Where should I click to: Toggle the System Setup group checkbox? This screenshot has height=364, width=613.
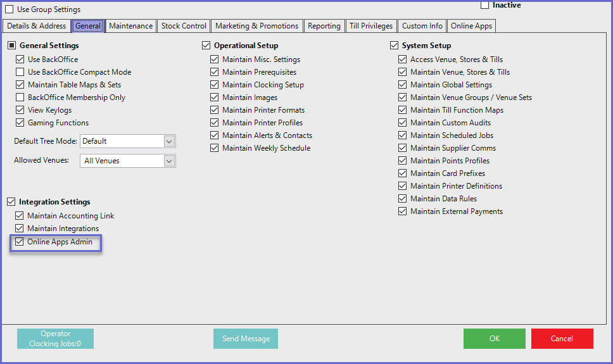[394, 46]
